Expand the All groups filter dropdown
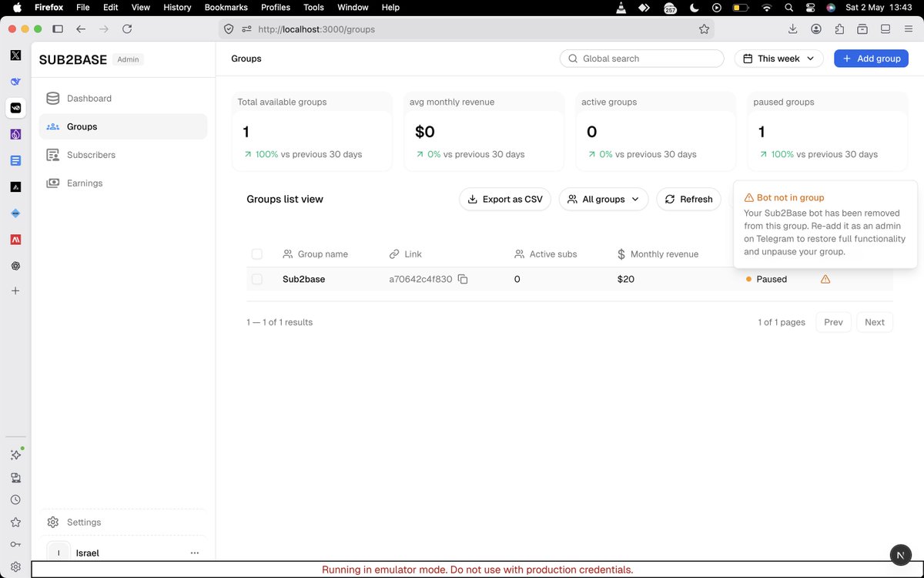The width and height of the screenshot is (924, 578). [604, 199]
